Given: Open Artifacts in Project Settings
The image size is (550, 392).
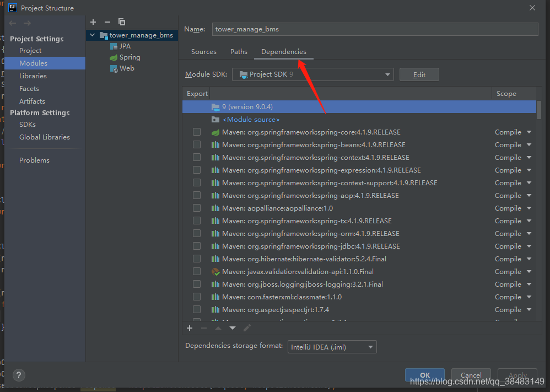Looking at the screenshot, I should pyautogui.click(x=33, y=101).
